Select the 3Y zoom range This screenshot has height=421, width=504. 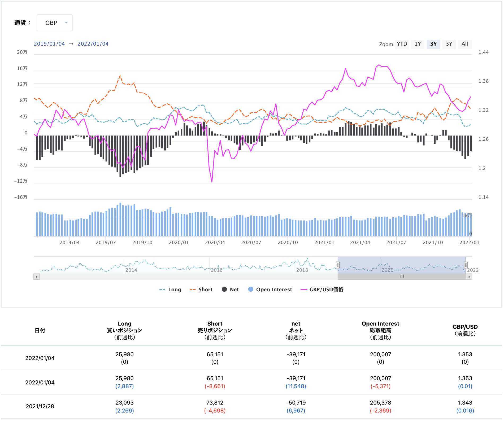433,44
